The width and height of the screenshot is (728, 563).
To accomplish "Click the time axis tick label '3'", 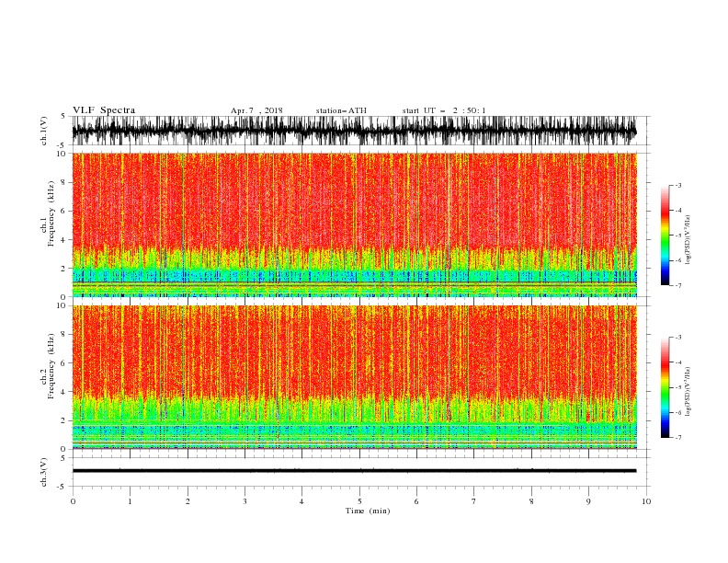I will point(245,501).
